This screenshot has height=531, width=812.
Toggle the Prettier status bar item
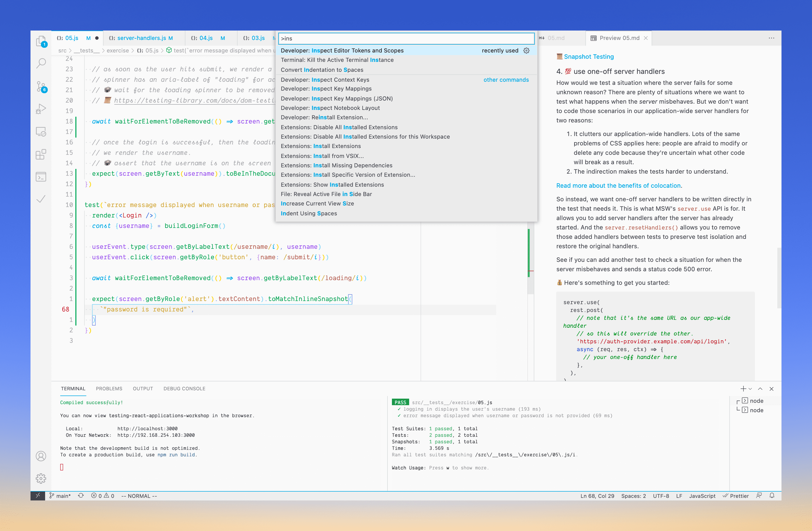click(736, 496)
